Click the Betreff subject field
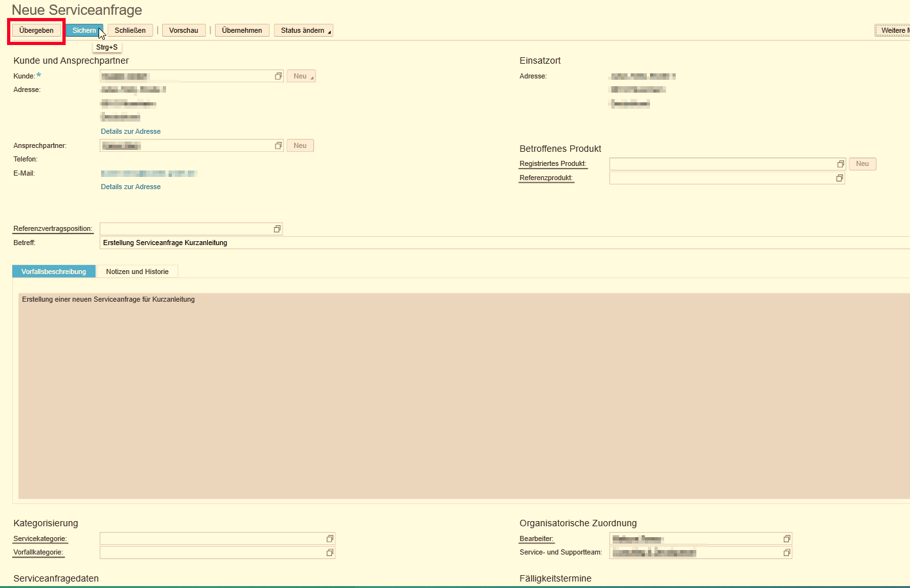910x588 pixels. coord(505,243)
